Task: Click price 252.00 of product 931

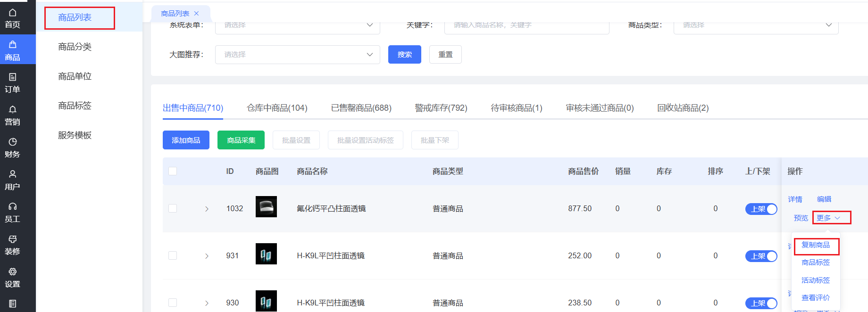Action: (580, 255)
